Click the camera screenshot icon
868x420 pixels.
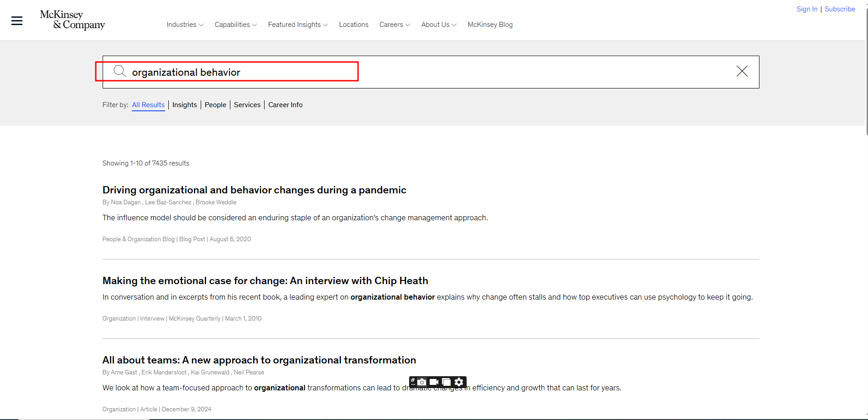tap(422, 382)
